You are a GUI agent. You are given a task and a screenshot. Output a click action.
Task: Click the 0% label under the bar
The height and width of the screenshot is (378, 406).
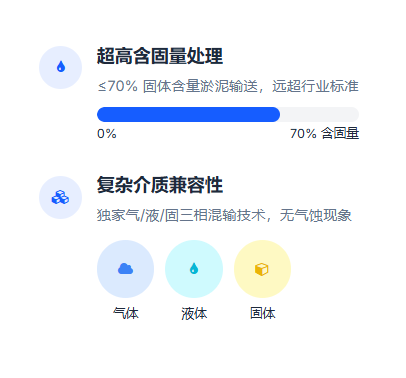(107, 134)
